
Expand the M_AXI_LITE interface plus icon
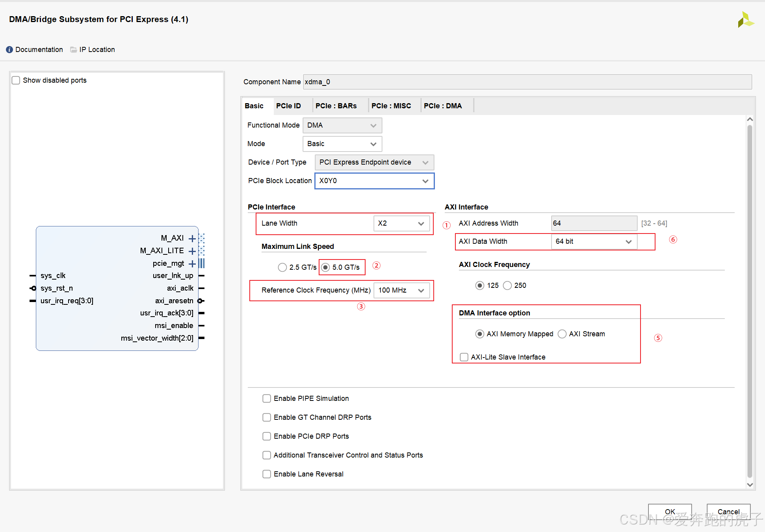(x=192, y=251)
